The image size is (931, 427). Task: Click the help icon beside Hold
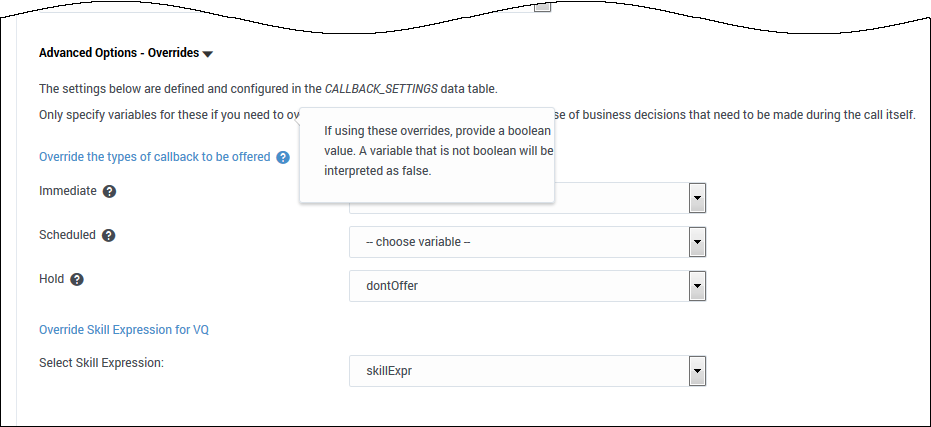pos(77,280)
